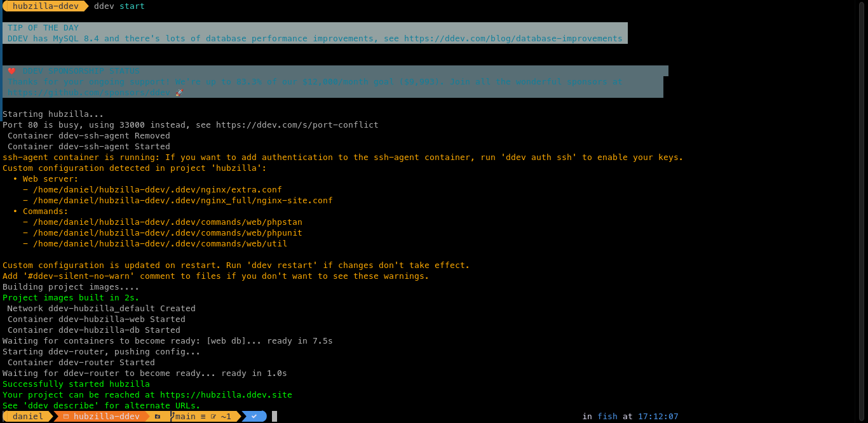Open the ddev.com/s/port-conflict link
Screen dimensions: 868x423
pos(297,125)
